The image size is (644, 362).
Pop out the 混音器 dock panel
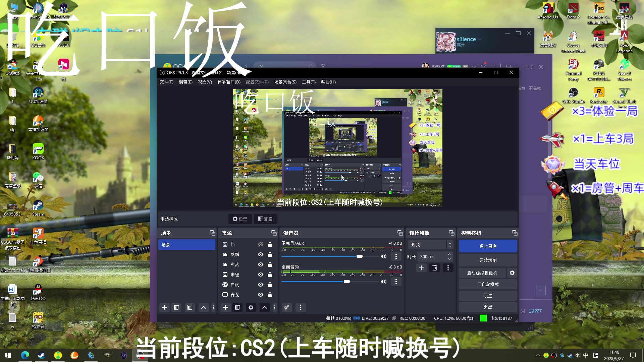pyautogui.click(x=400, y=233)
